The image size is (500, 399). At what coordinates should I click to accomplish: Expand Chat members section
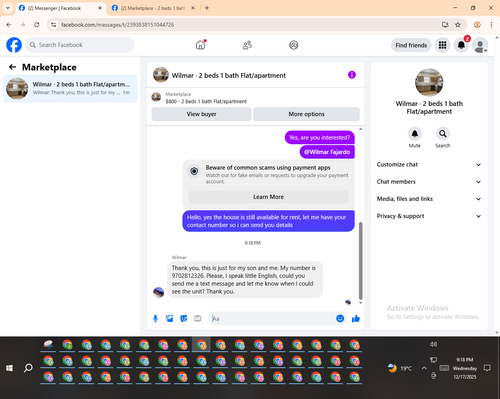[x=429, y=182]
